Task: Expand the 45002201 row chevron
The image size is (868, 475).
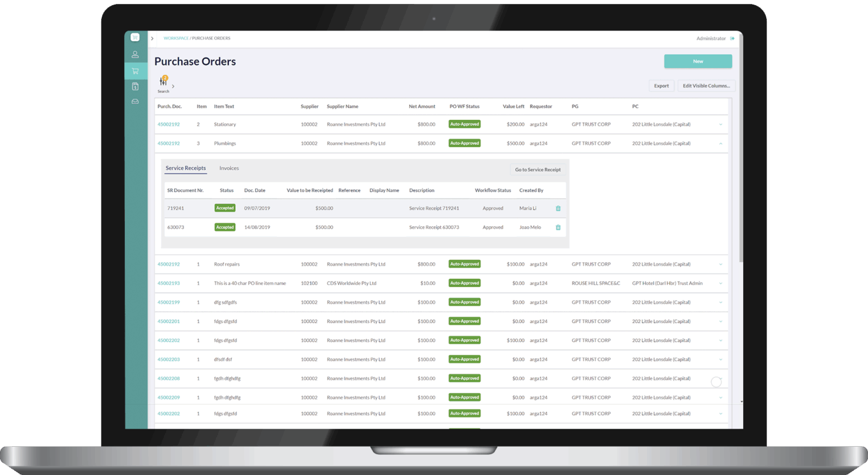Action: 721,321
